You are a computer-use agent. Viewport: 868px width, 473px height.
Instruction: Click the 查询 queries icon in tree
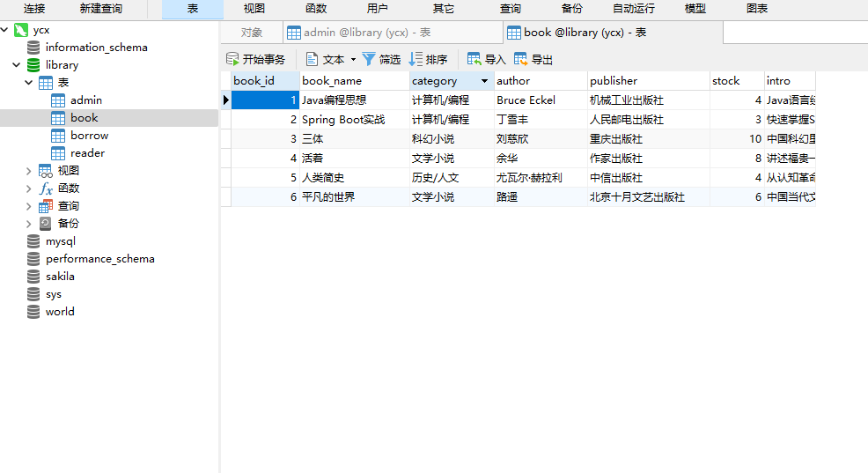click(46, 206)
